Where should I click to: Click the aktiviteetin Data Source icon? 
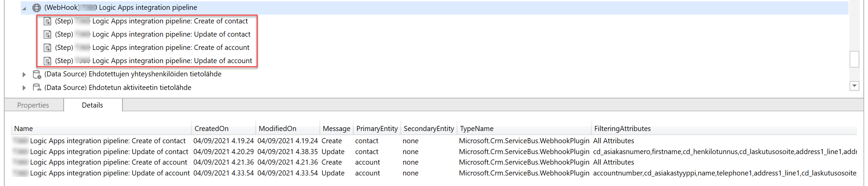point(37,88)
